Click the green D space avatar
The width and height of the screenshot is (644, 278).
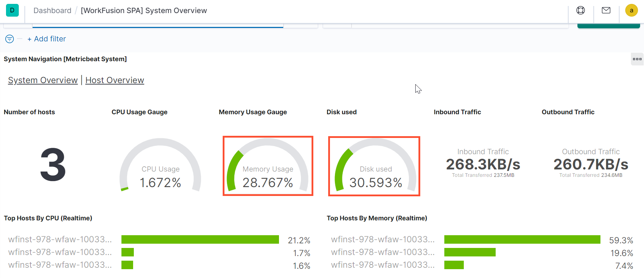(x=12, y=10)
